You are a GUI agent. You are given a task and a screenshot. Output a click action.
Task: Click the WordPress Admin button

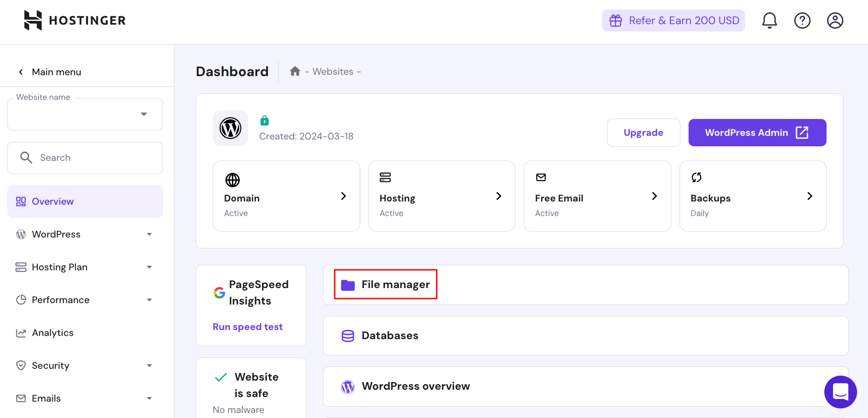[x=757, y=133]
